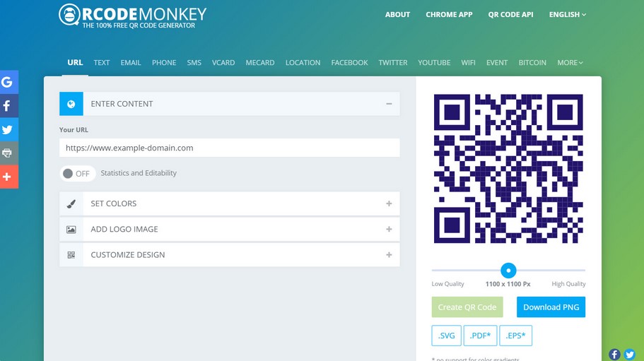Click the QR grid Customize Design icon
The height and width of the screenshot is (361, 644).
pos(71,255)
